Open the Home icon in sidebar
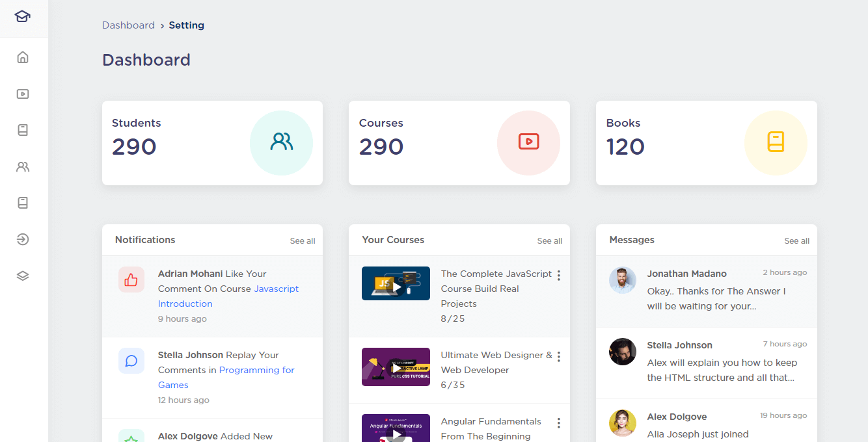The width and height of the screenshot is (868, 442). (x=23, y=57)
